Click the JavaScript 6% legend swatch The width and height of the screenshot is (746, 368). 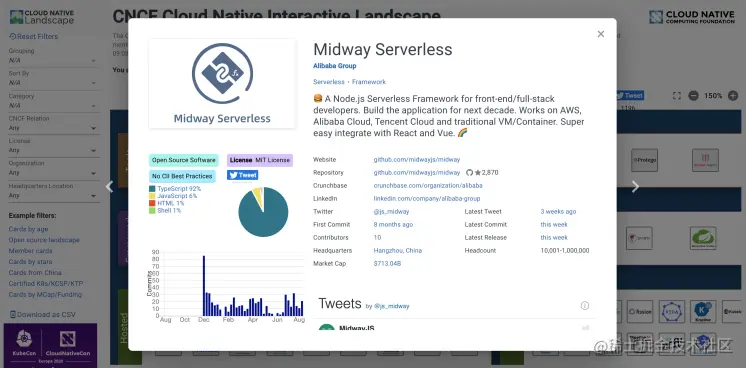(x=152, y=196)
